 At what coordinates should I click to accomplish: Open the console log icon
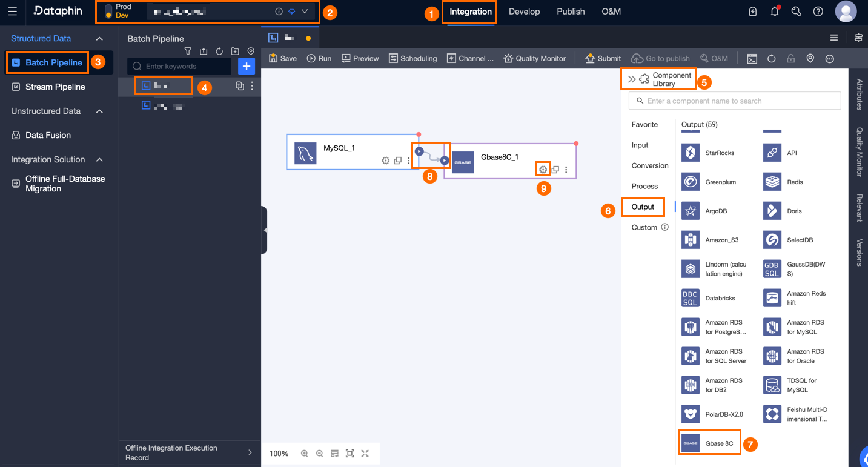coord(752,59)
